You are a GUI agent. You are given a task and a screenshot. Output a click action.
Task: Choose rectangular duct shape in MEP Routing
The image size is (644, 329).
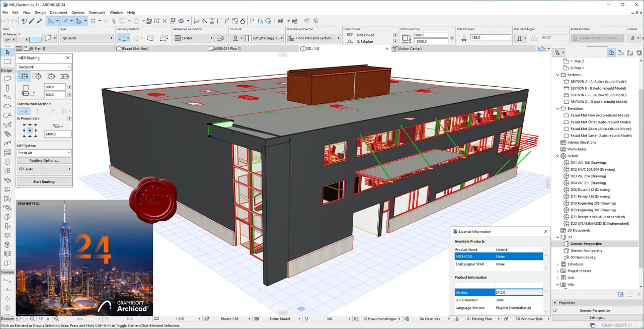coord(24,77)
